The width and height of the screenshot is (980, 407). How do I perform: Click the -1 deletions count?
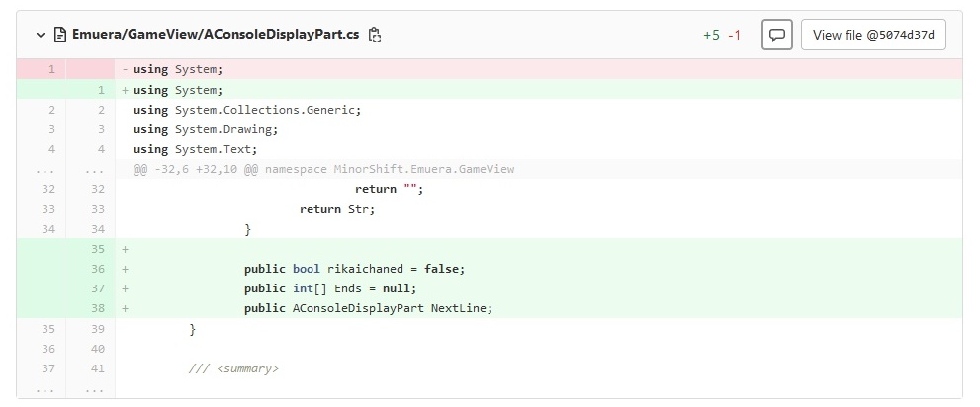(x=734, y=35)
